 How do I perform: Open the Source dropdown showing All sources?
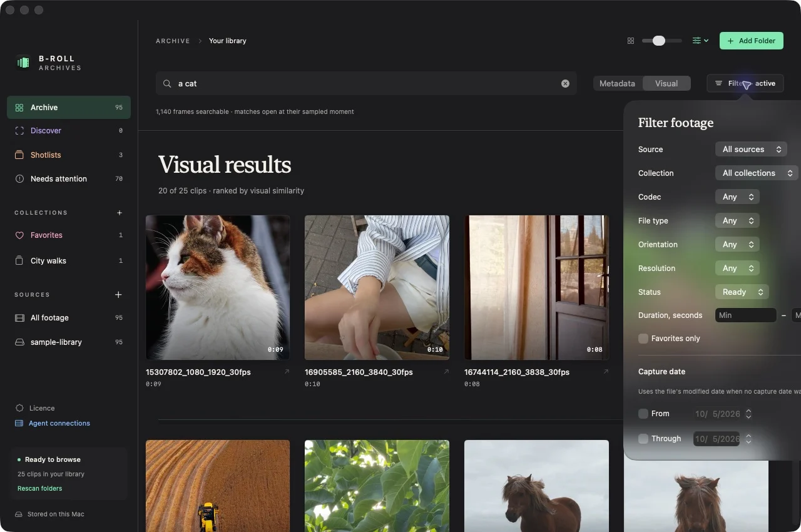[751, 150]
